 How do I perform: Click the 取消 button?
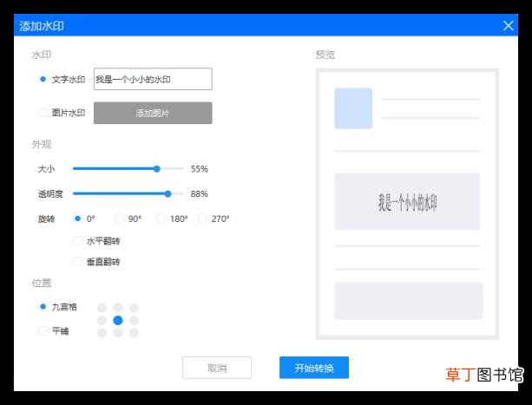click(217, 368)
